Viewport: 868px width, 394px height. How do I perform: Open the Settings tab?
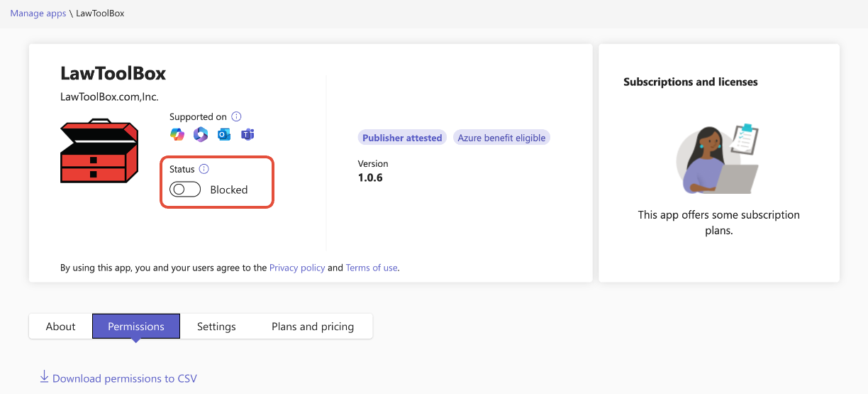216,327
